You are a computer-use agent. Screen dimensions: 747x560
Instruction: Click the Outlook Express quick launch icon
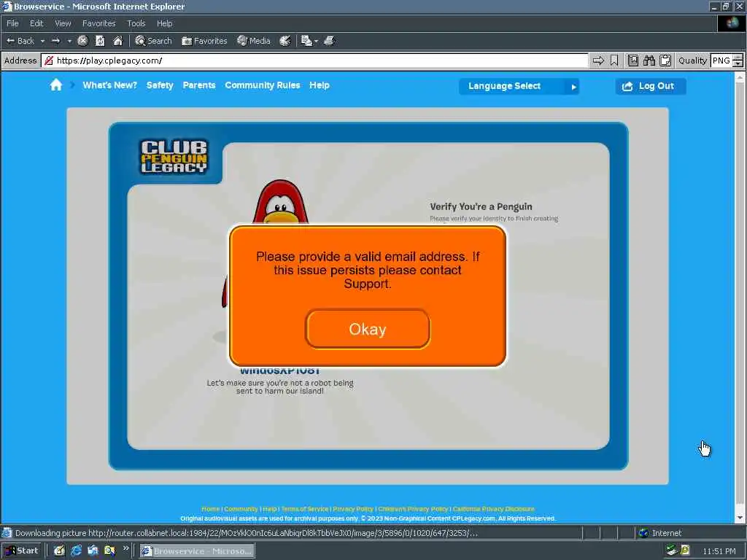point(93,551)
